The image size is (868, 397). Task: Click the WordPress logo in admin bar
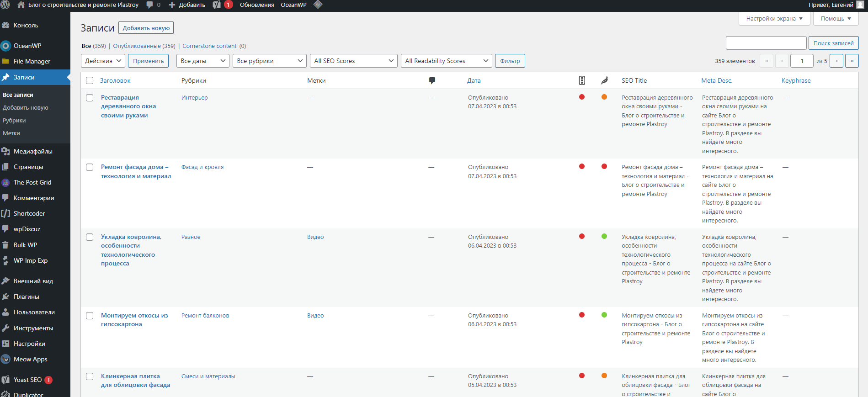(5, 5)
